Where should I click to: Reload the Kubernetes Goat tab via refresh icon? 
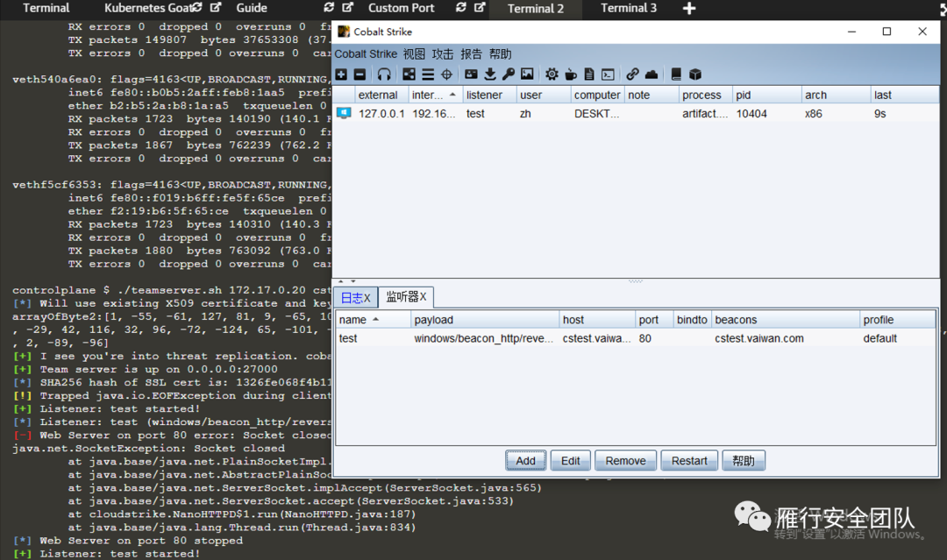(x=197, y=7)
